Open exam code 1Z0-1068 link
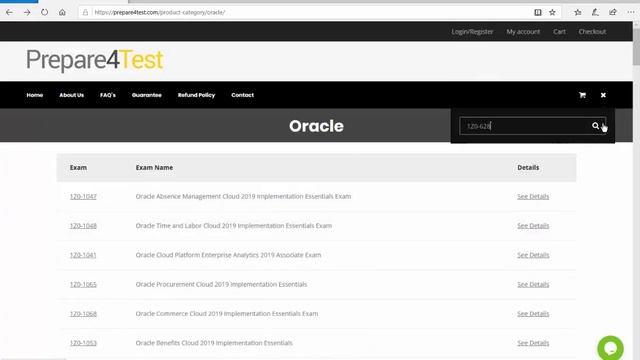The image size is (640, 360). [x=83, y=314]
